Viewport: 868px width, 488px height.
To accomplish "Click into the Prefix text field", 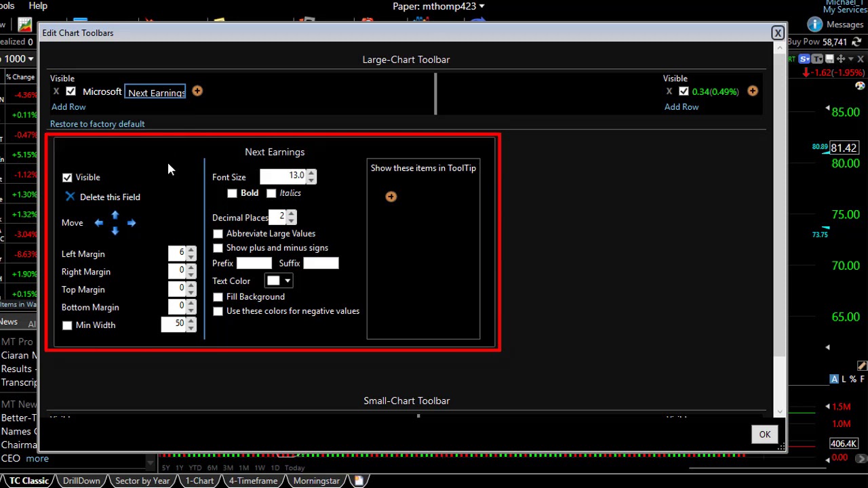I will 254,263.
